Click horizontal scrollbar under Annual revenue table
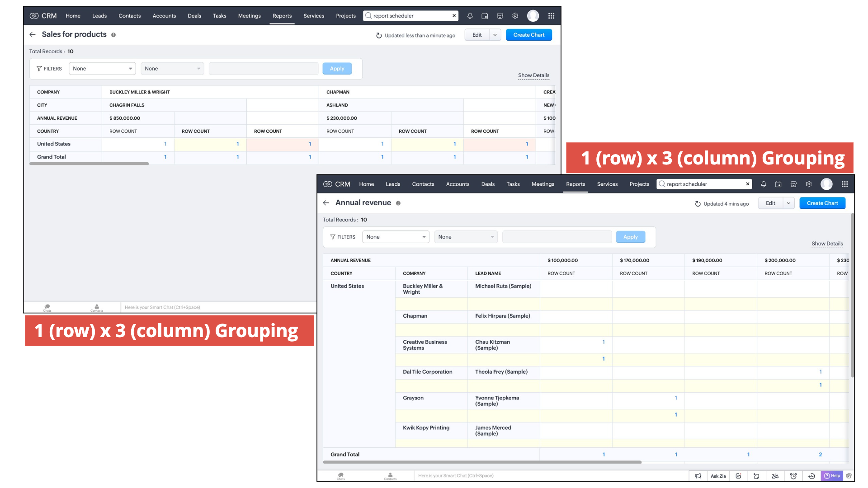This screenshot has height=488, width=868. tap(482, 462)
